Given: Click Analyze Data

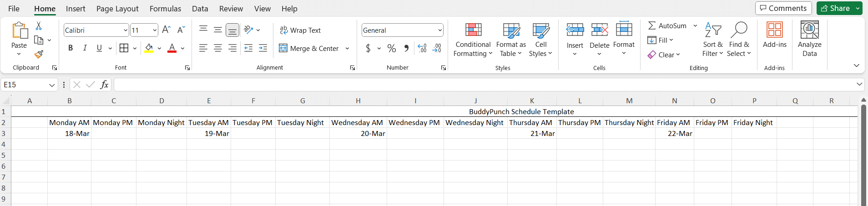Looking at the screenshot, I should [810, 40].
